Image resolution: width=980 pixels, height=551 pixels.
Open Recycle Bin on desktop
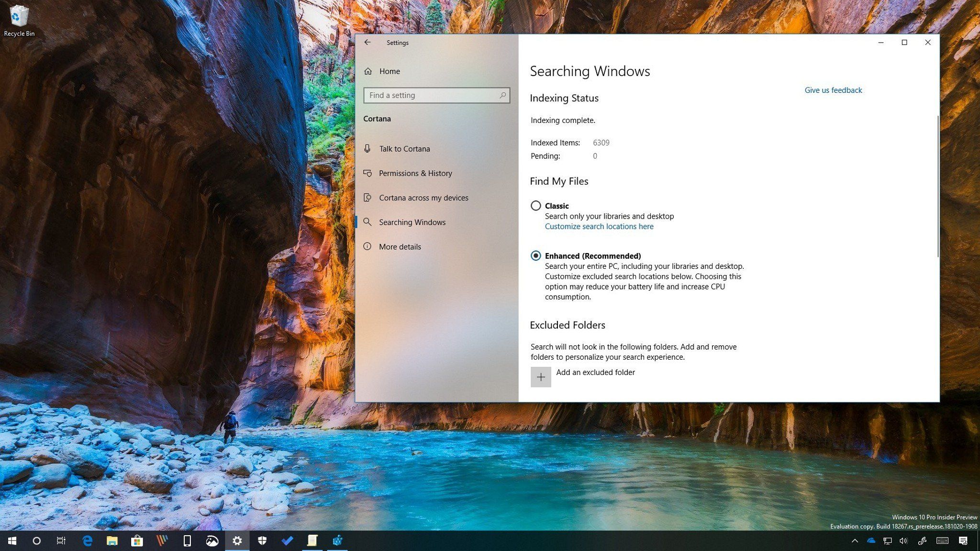point(19,21)
